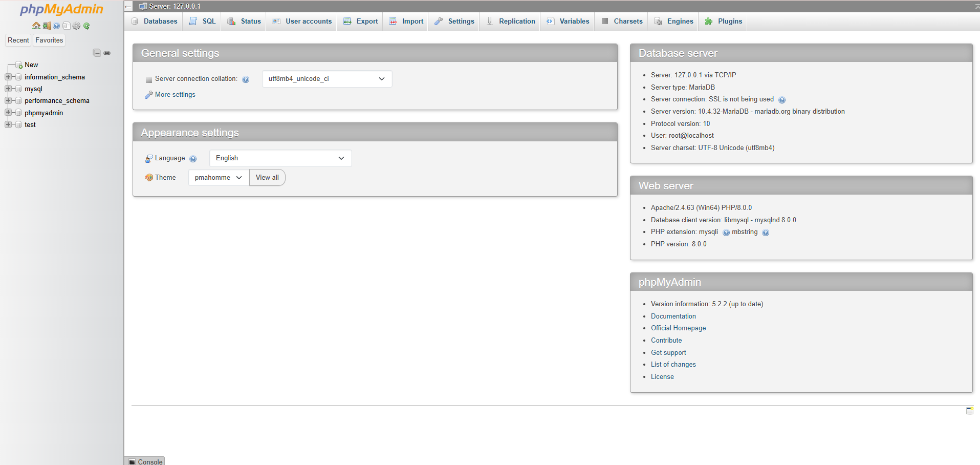Click the database icon of information_schema

pyautogui.click(x=18, y=77)
